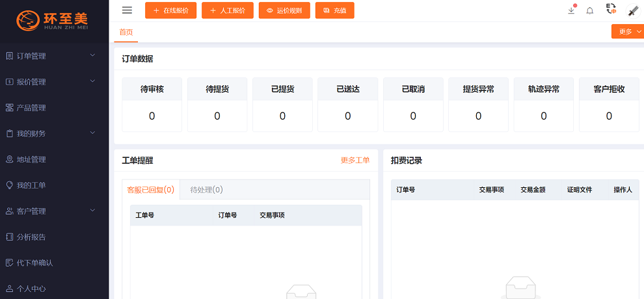Image resolution: width=644 pixels, height=299 pixels.
Task: Open the 更多 dropdown button
Action: click(627, 31)
